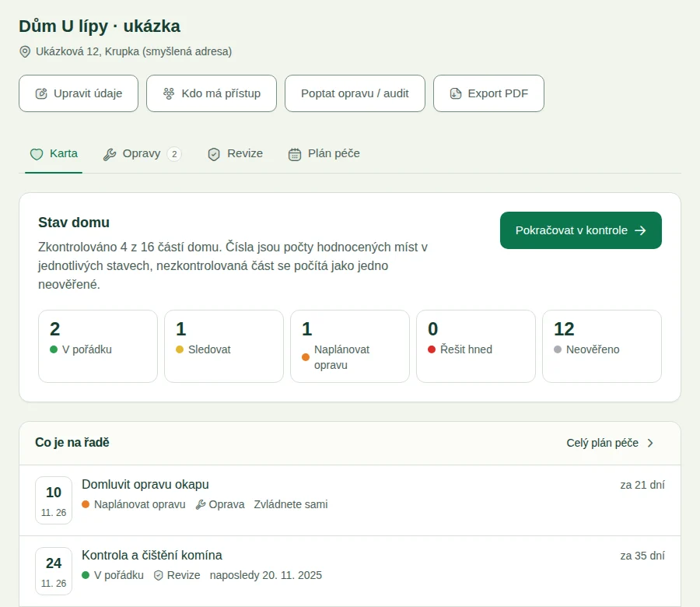Click Poptat opravu / audit button
The height and width of the screenshot is (607, 700).
tap(355, 93)
